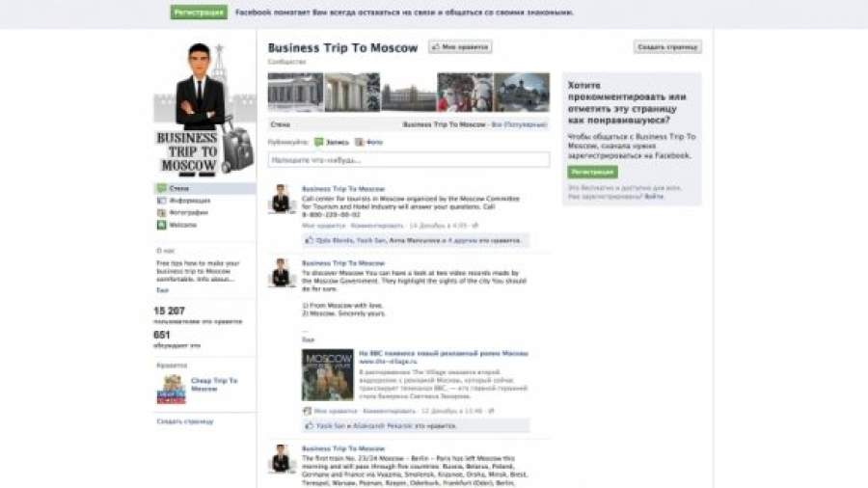Screen dimensions: 868x488
Task: Click Создать страницу button at top right
Action: [667, 47]
